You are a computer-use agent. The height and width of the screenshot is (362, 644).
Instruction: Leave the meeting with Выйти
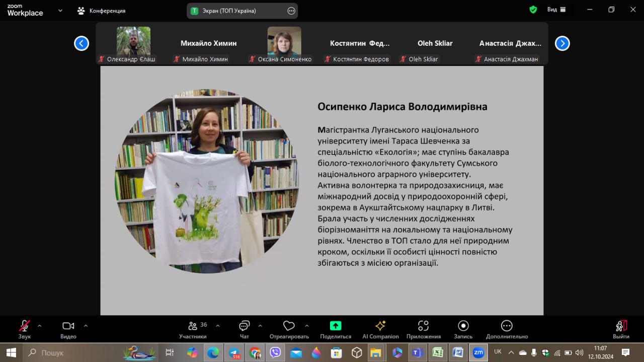point(621,329)
